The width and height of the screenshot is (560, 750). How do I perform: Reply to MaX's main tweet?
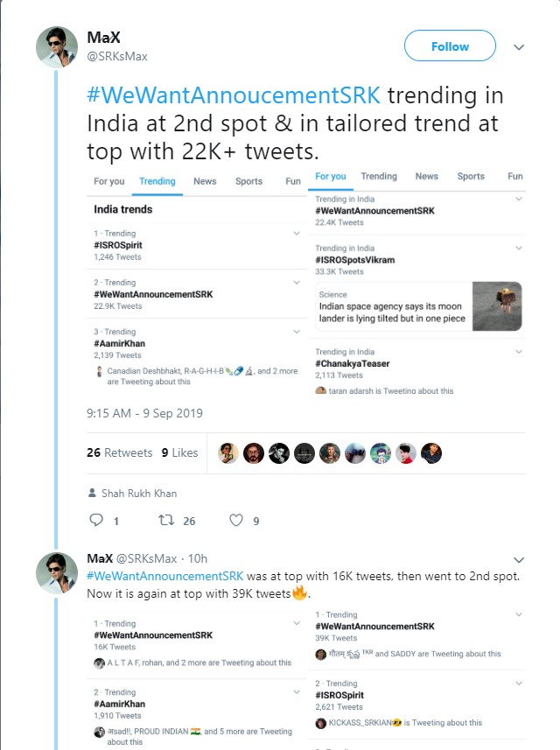(x=97, y=521)
